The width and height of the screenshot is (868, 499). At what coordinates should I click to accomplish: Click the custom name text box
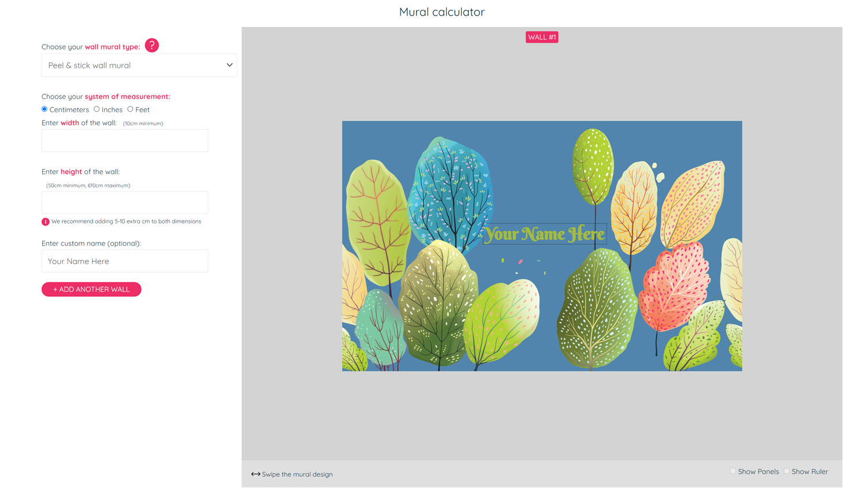(x=124, y=261)
